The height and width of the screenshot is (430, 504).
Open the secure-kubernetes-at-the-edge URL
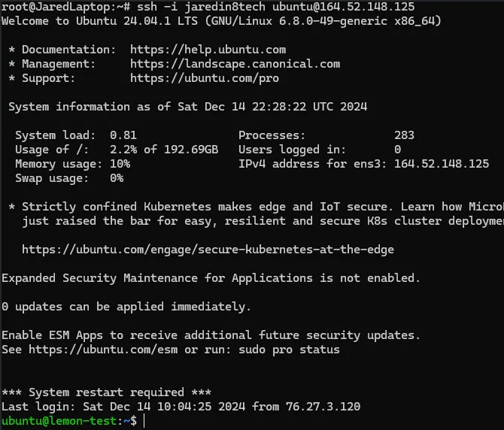pos(208,250)
